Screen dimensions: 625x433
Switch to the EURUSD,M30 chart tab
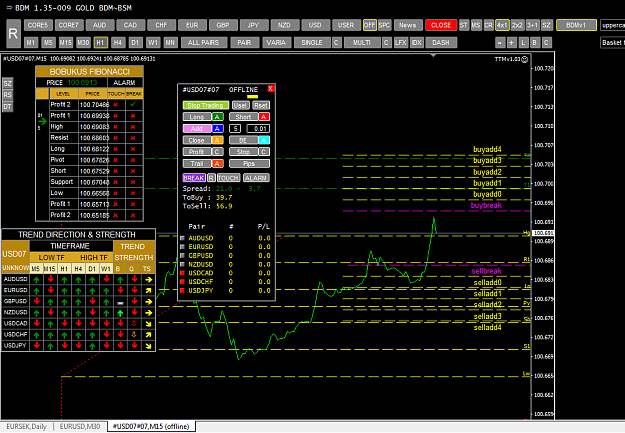coord(80,427)
